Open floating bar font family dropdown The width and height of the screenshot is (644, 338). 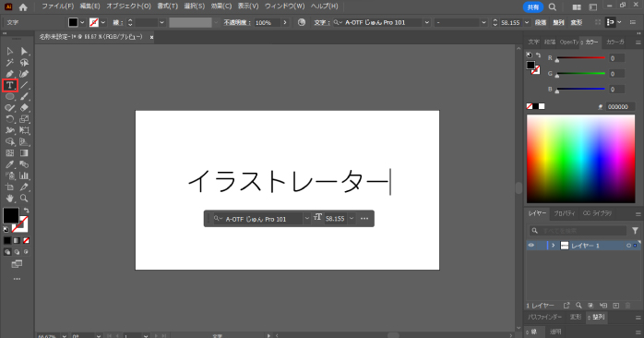point(306,219)
